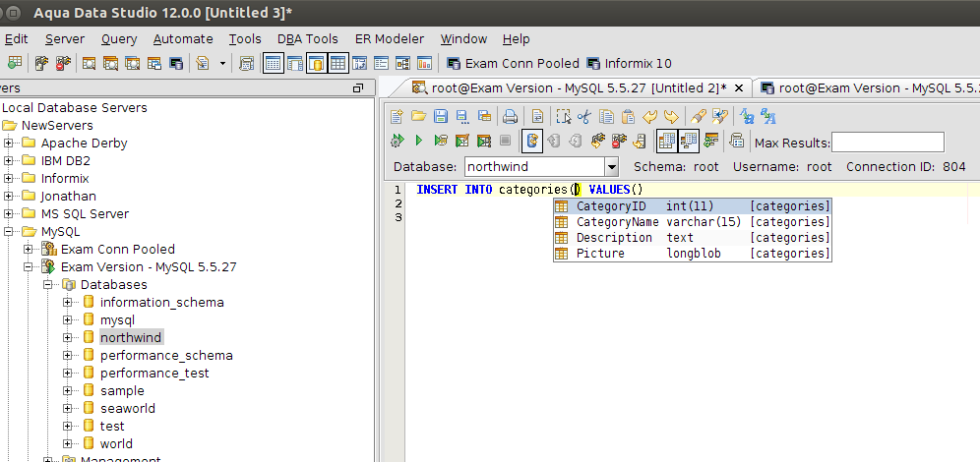
Task: Click the query-toolbar Connect plug icon
Action: (x=597, y=142)
